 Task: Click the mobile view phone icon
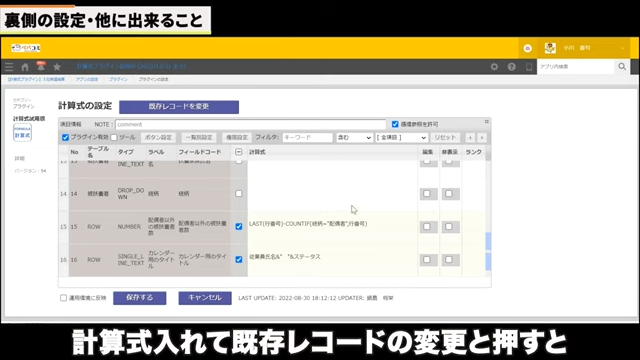point(529,67)
